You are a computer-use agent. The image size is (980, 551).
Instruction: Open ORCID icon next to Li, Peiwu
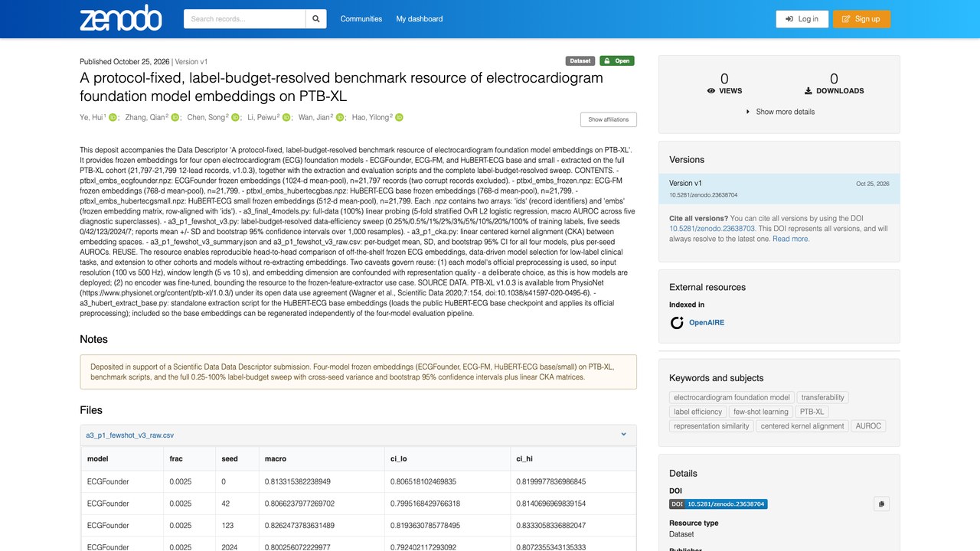click(286, 118)
